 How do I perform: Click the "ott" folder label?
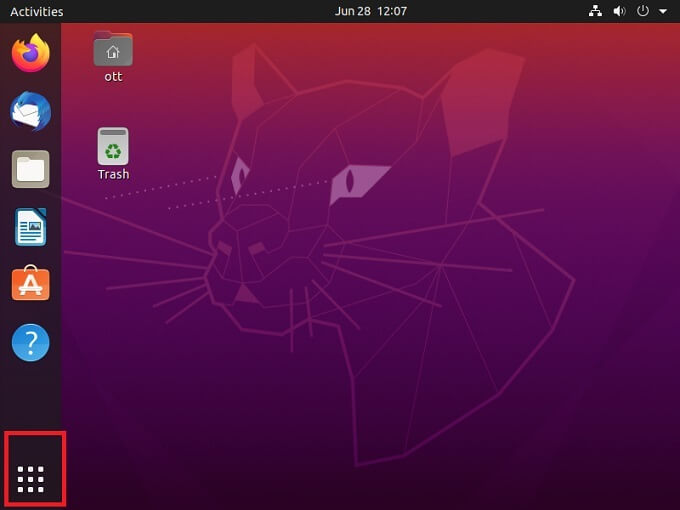click(x=113, y=77)
